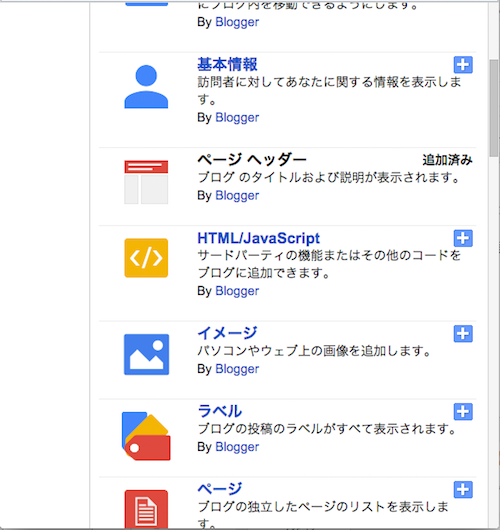The height and width of the screenshot is (530, 500).
Task: Click Blogger link under HTML/JavaScript description
Action: [237, 291]
